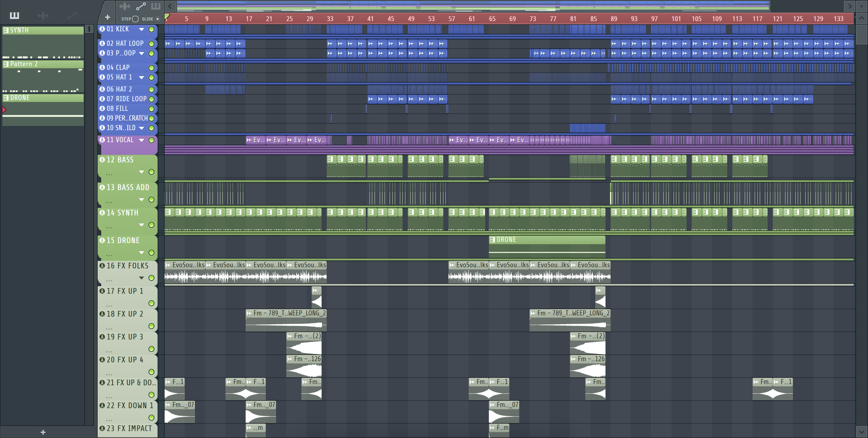Select the SYNTH pattern in the picker
868x438 pixels.
pyautogui.click(x=43, y=43)
